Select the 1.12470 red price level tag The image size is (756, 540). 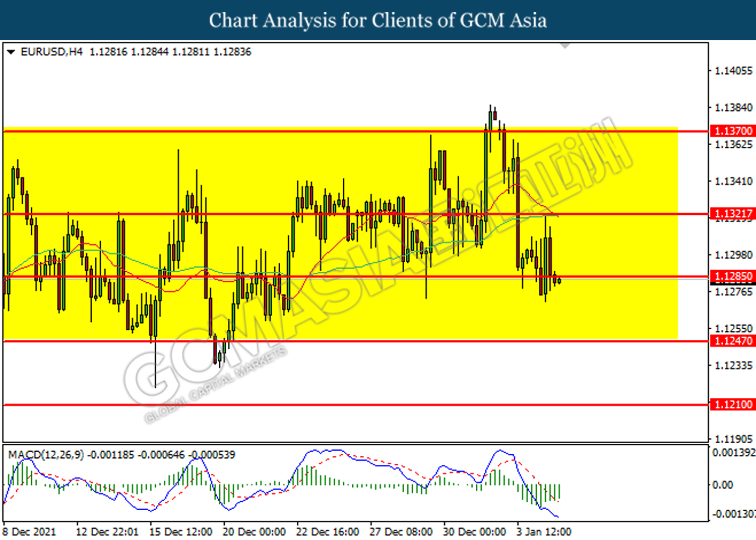click(x=733, y=341)
